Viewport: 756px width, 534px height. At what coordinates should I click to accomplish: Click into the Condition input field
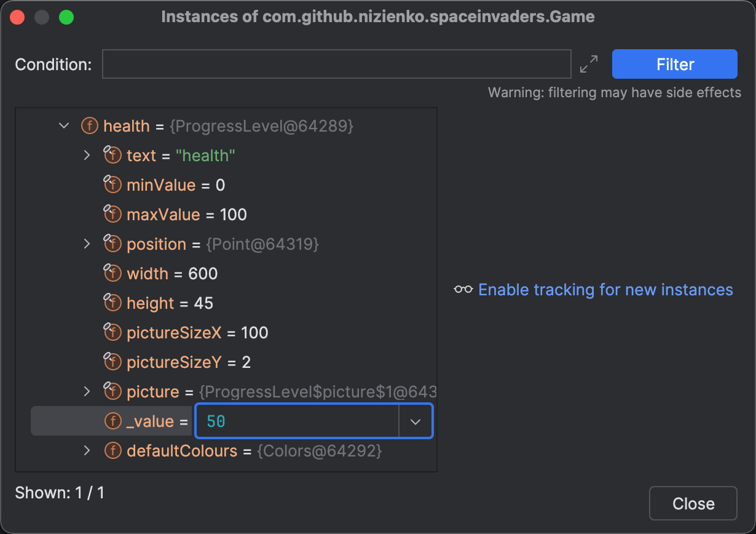pos(337,64)
